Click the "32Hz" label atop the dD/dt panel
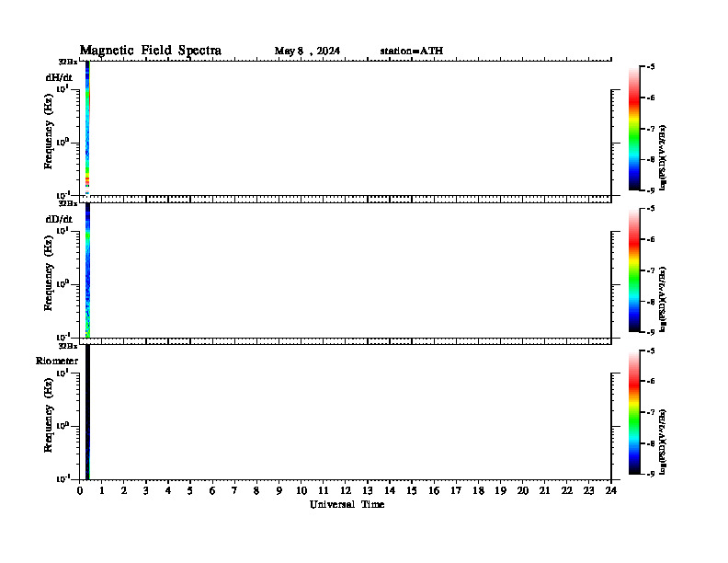728x563 pixels. 68,203
